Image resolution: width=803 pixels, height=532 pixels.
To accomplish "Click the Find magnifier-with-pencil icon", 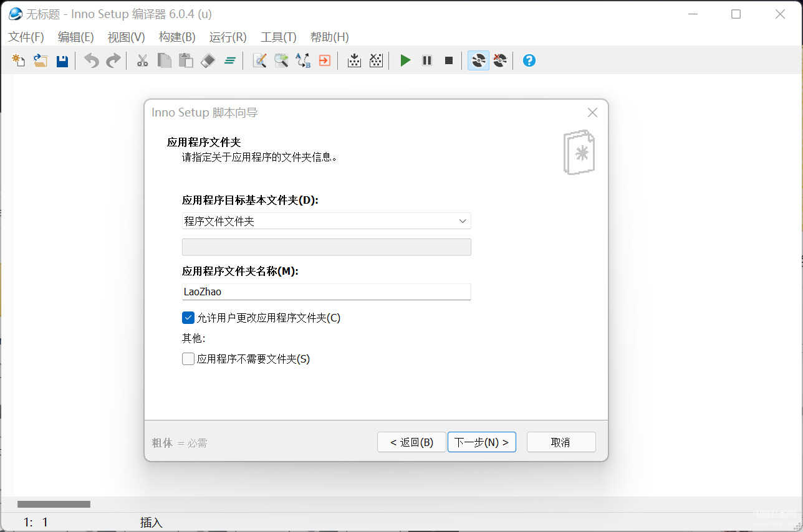I will point(259,60).
